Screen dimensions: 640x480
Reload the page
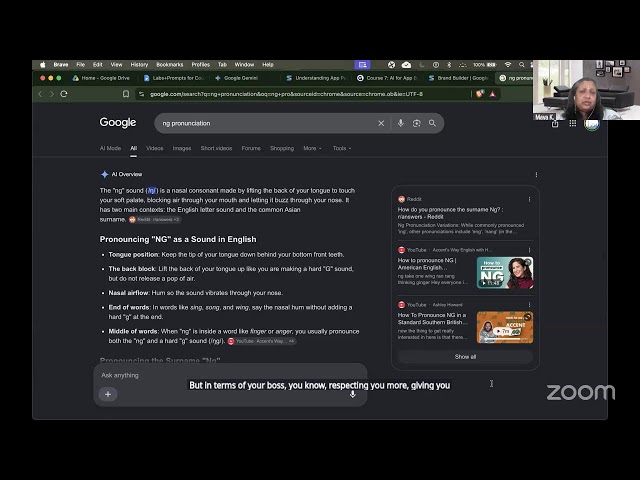coord(64,94)
